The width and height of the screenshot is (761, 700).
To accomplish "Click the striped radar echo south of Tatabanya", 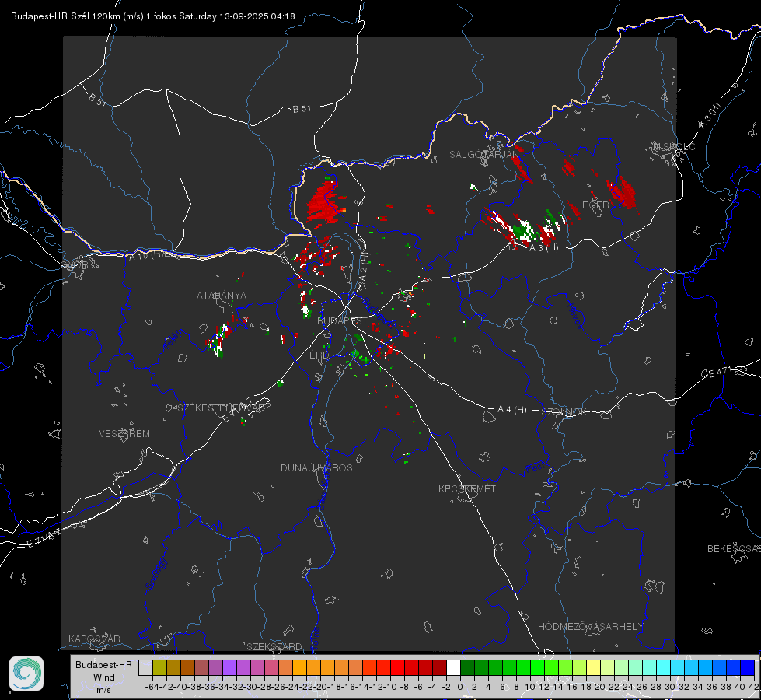I will pyautogui.click(x=219, y=340).
